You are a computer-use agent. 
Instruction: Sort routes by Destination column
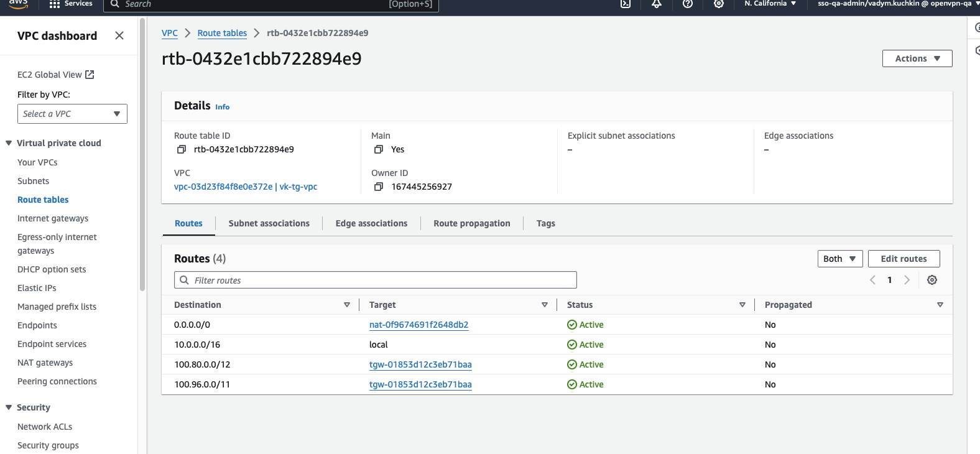(346, 305)
